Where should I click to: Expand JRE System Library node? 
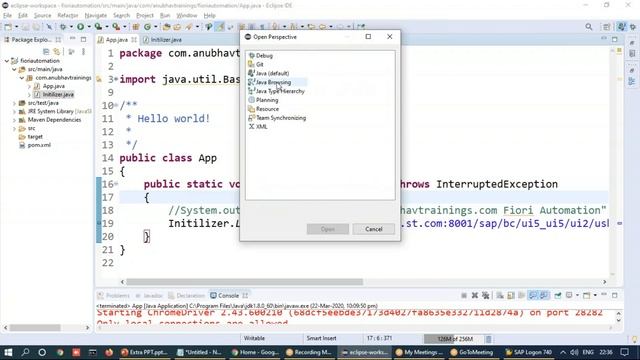coord(14,111)
